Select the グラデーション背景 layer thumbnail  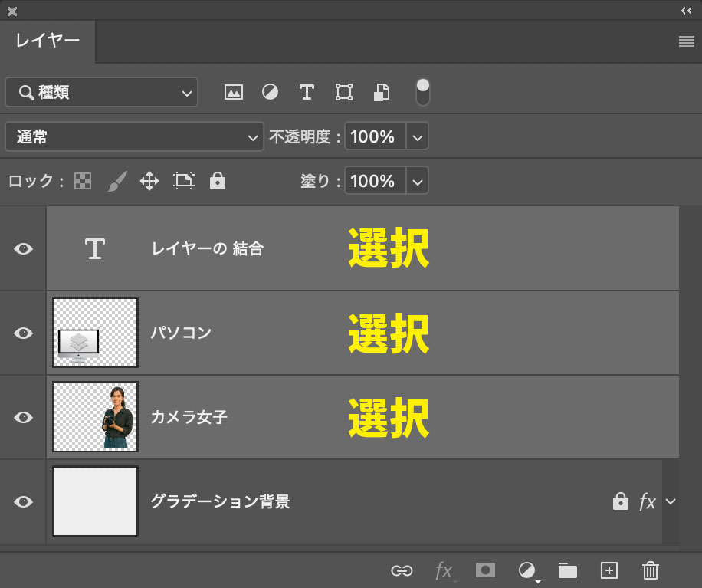(95, 501)
